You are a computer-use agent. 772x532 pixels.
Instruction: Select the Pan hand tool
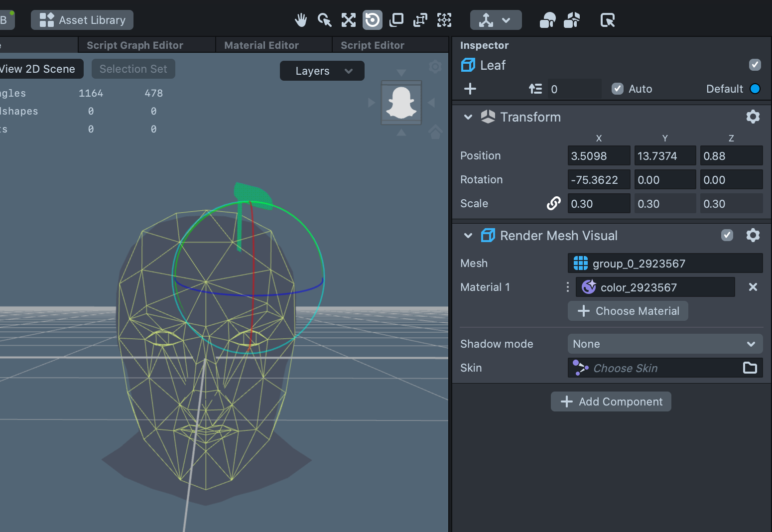[x=300, y=20]
